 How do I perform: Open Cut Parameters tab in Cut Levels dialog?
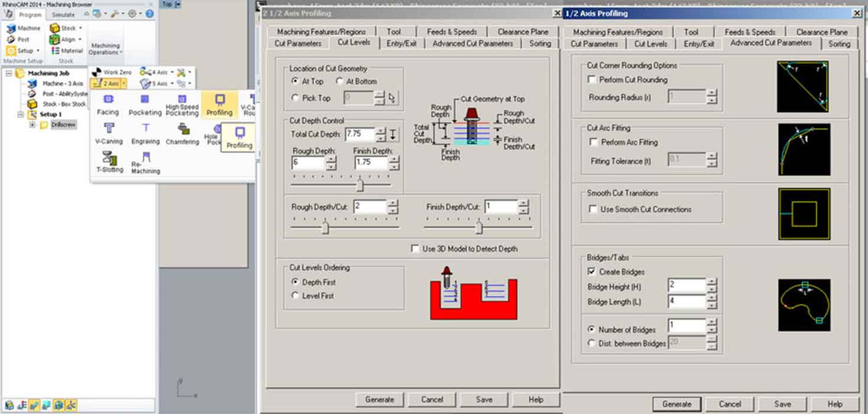point(298,43)
